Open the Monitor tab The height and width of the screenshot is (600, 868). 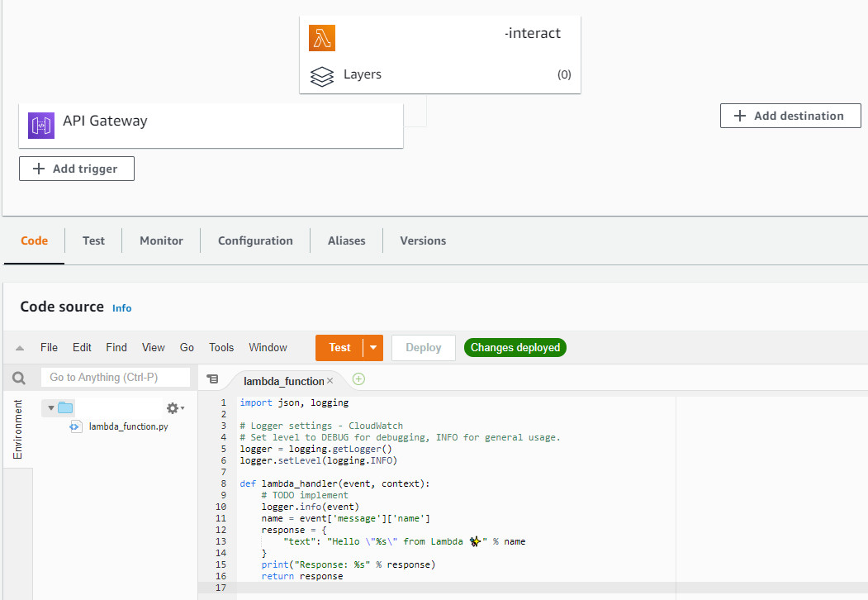(x=161, y=240)
